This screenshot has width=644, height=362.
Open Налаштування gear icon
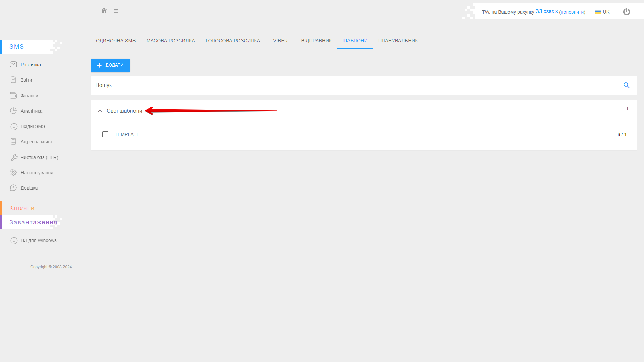(x=13, y=173)
